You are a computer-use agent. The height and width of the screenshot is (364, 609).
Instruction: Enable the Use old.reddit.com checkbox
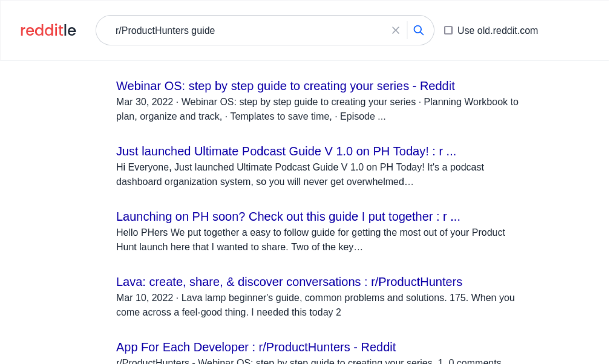448,31
